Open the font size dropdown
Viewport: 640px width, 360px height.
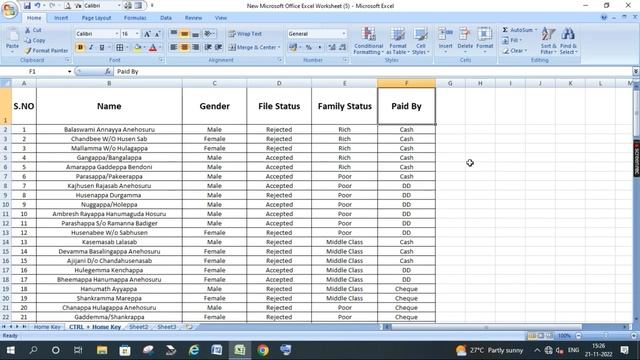tap(137, 34)
